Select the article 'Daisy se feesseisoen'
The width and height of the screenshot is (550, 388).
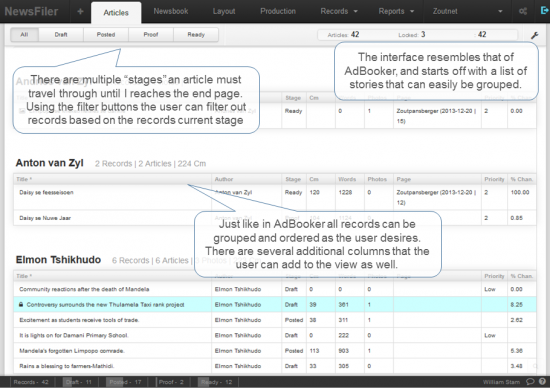point(46,192)
